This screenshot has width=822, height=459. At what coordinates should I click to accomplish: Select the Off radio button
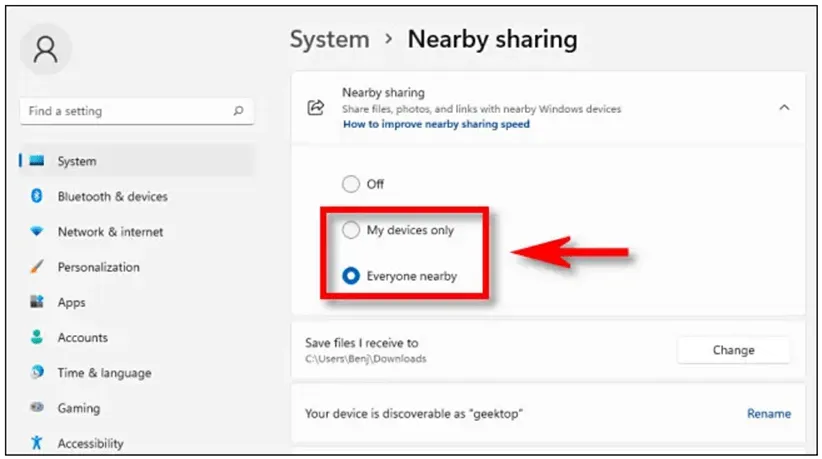click(350, 184)
